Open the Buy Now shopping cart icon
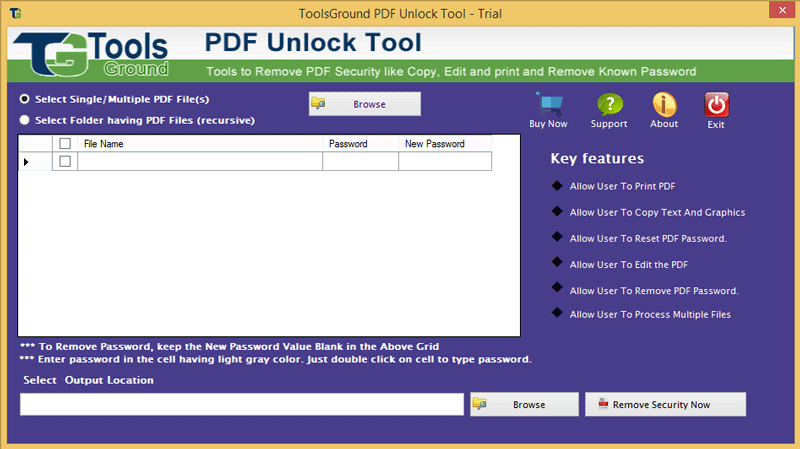The image size is (800, 449). 549,104
